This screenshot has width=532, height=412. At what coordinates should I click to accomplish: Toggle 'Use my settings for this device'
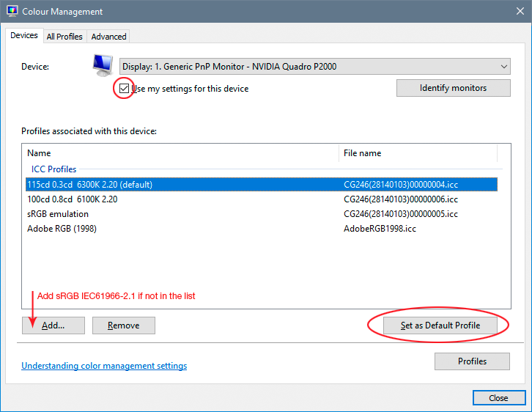[125, 89]
